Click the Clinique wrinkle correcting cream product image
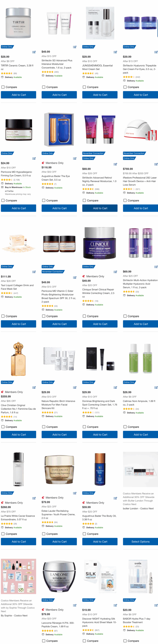 tap(100, 243)
